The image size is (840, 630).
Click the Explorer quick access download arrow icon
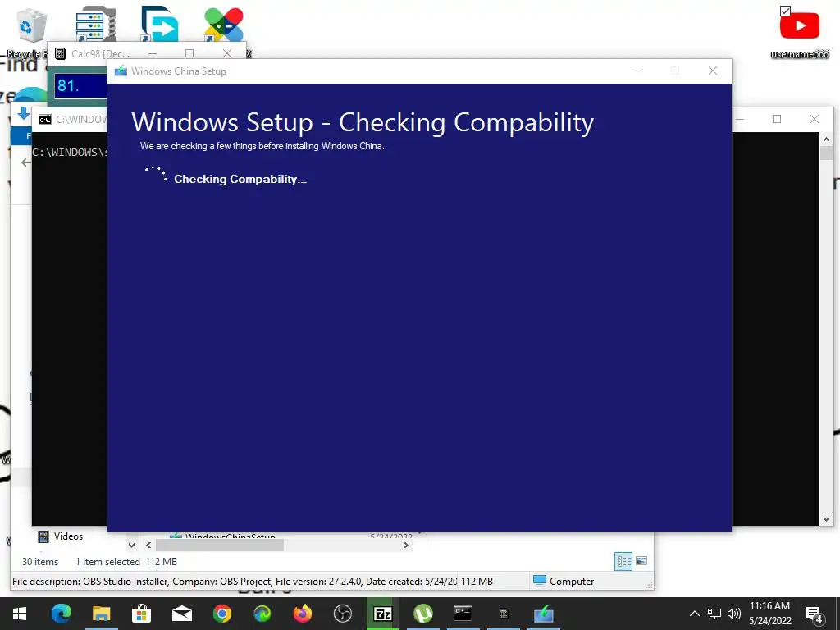pos(24,113)
